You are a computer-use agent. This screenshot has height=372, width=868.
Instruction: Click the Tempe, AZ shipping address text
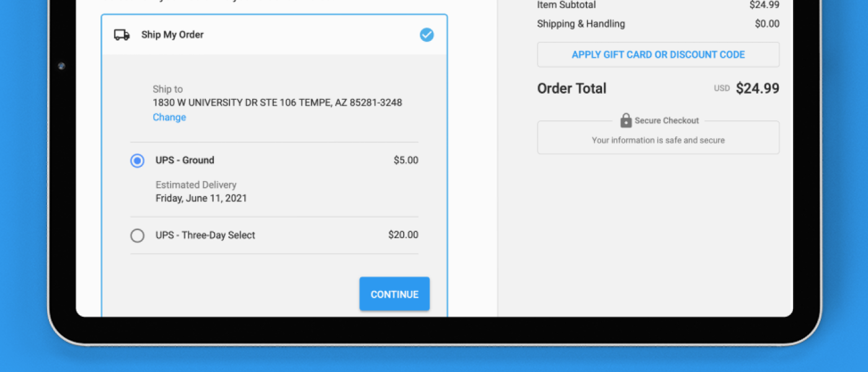pos(277,102)
